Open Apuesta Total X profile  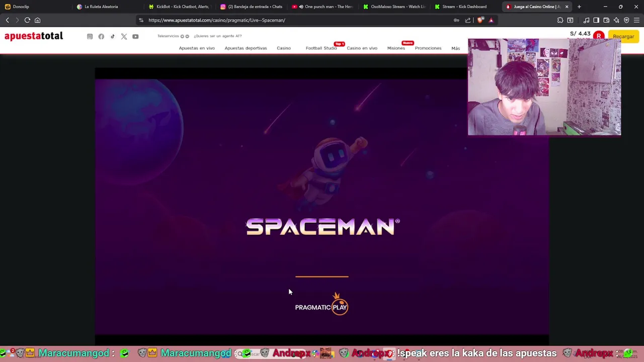point(124,36)
